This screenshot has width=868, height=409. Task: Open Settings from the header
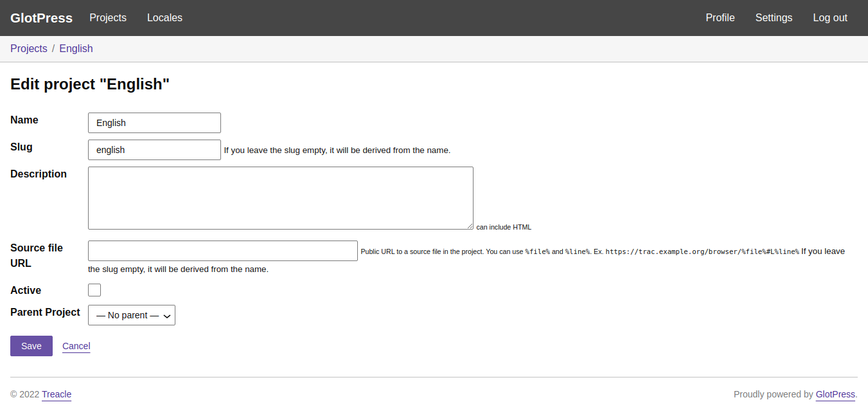[x=774, y=18]
